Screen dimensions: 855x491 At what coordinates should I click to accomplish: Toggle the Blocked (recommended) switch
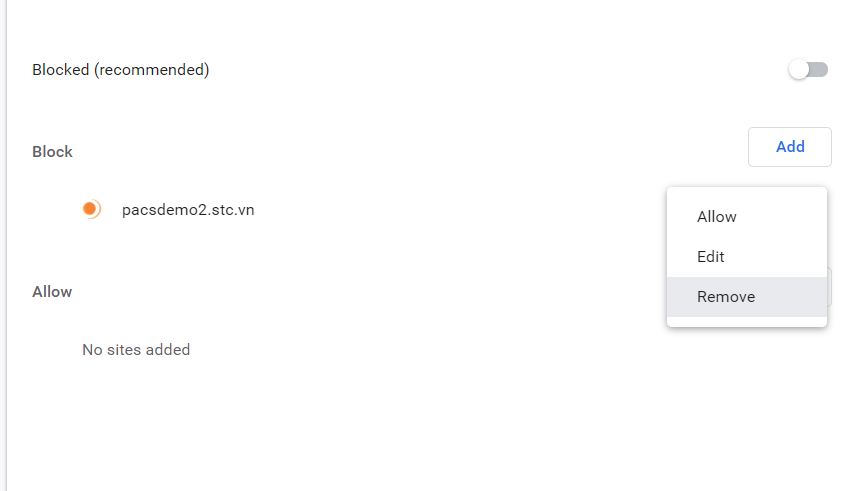[x=808, y=70]
